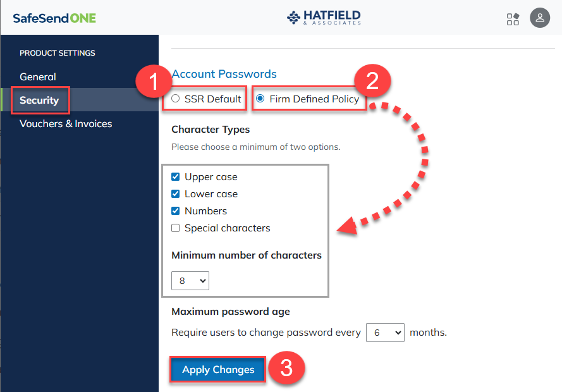Toggle the Numbers checkbox
562x392 pixels.
[x=175, y=211]
